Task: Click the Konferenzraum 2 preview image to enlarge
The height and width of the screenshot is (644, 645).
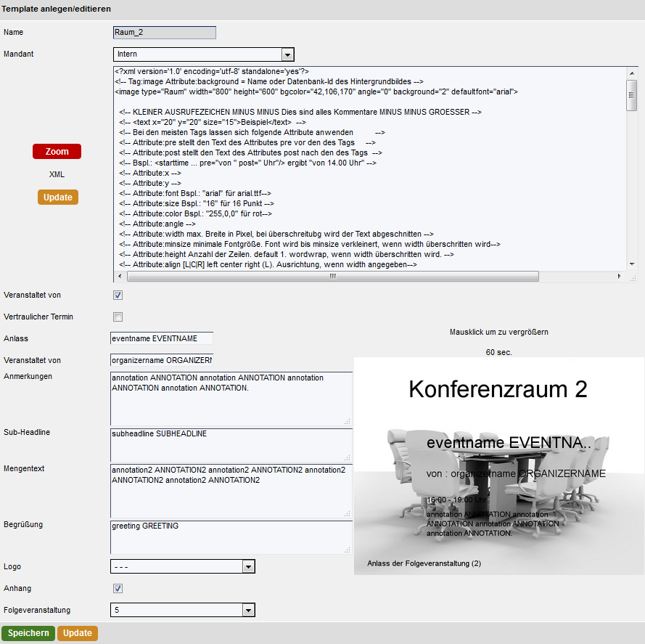Action: click(499, 466)
